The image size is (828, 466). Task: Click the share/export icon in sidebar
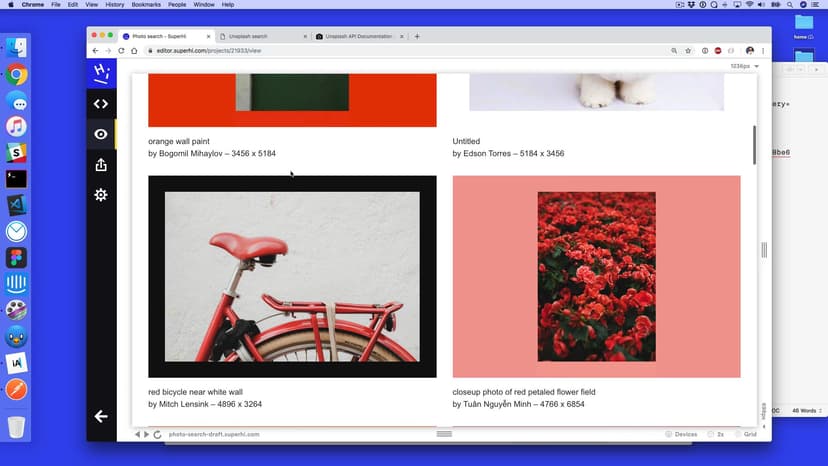pyautogui.click(x=101, y=165)
